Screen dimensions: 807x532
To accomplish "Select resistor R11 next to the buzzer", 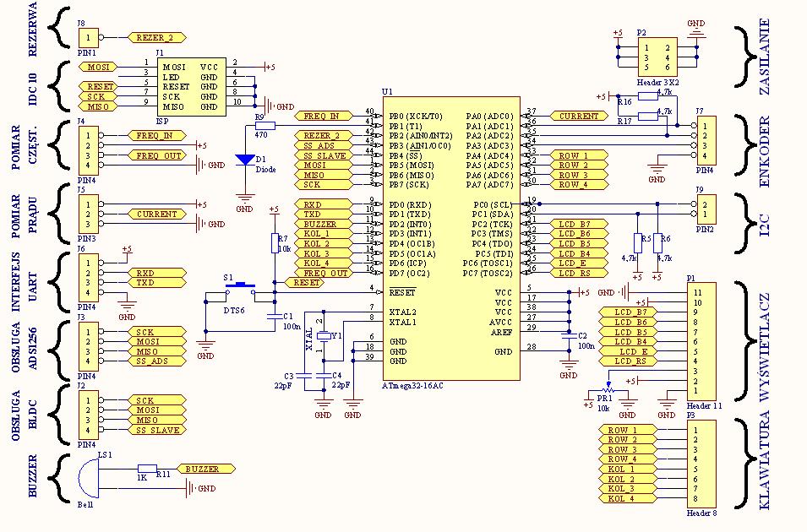I will (x=147, y=469).
